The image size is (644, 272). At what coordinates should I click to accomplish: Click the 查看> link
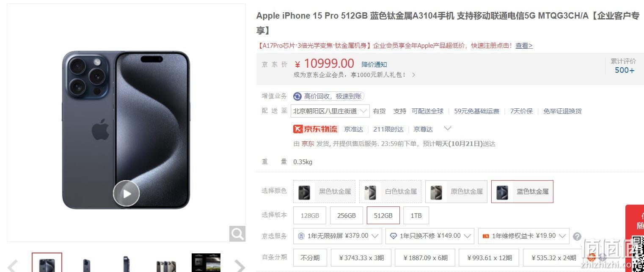point(524,46)
